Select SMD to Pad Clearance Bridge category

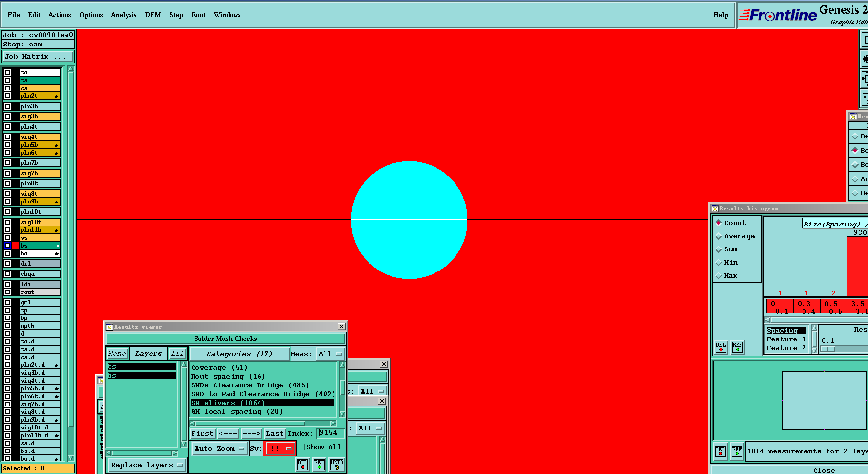tap(263, 394)
